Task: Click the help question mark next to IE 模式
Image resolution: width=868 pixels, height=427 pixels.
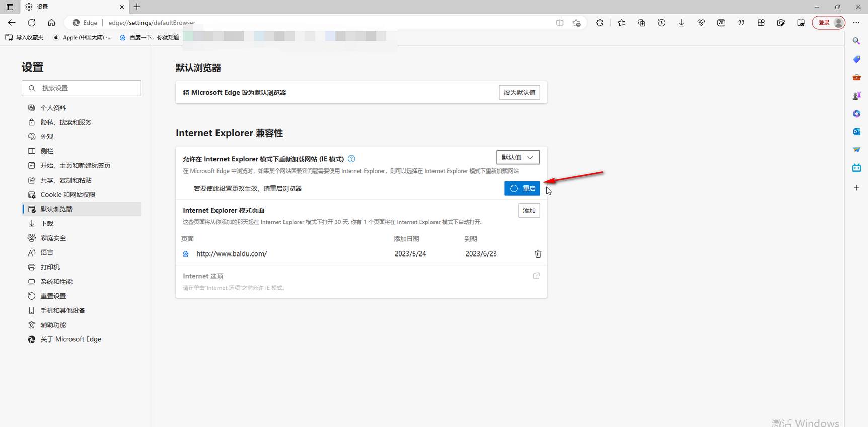Action: tap(351, 159)
